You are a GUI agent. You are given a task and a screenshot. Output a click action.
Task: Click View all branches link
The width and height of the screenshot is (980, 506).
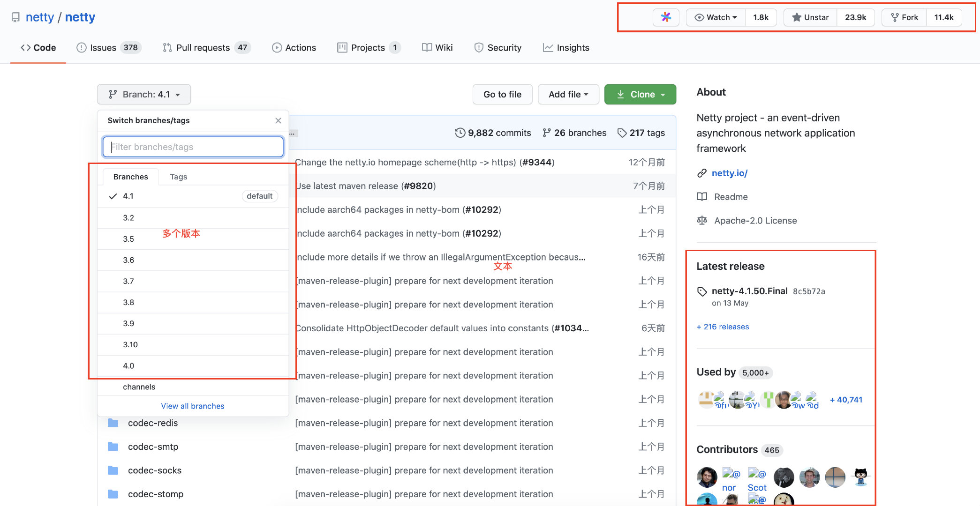(193, 406)
